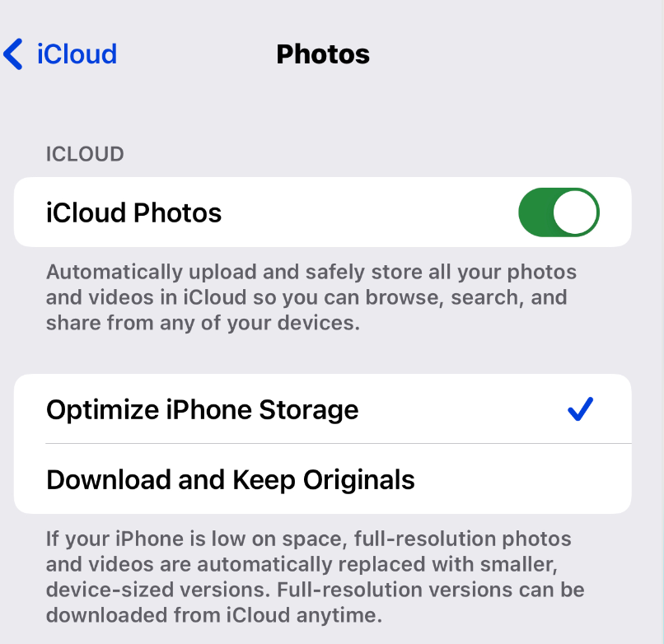664x644 pixels.
Task: Click the 'If your iPhone is low on space' text
Action: (x=199, y=539)
